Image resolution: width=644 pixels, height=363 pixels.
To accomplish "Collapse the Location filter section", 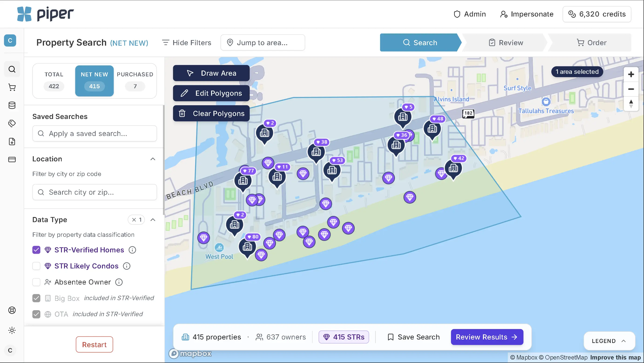I will click(153, 159).
